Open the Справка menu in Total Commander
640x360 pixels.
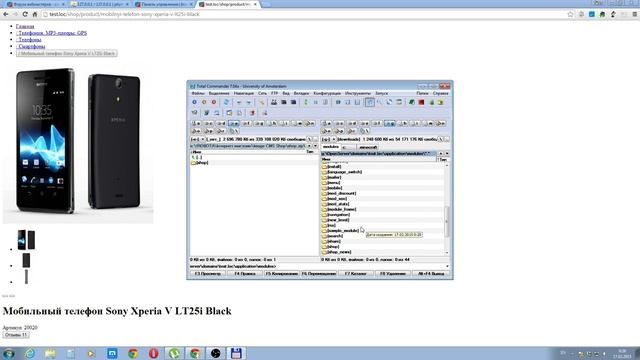pyautogui.click(x=440, y=93)
